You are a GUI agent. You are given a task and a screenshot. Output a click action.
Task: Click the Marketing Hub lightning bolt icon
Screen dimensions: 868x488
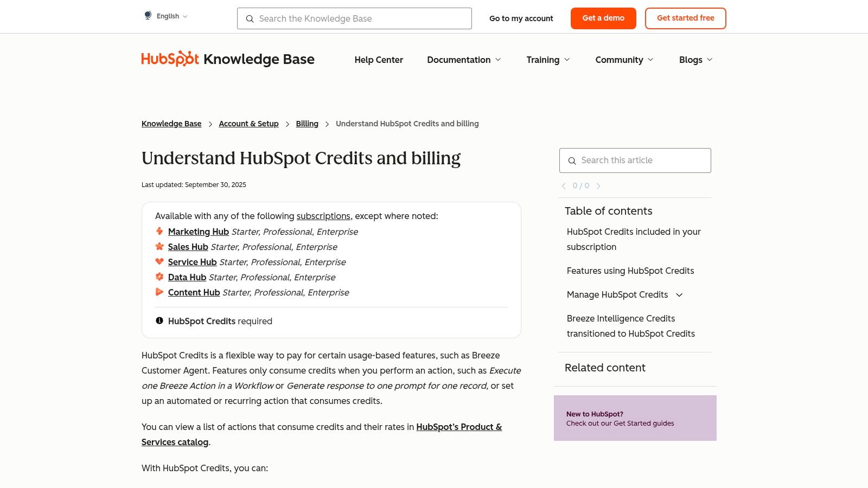pos(159,232)
